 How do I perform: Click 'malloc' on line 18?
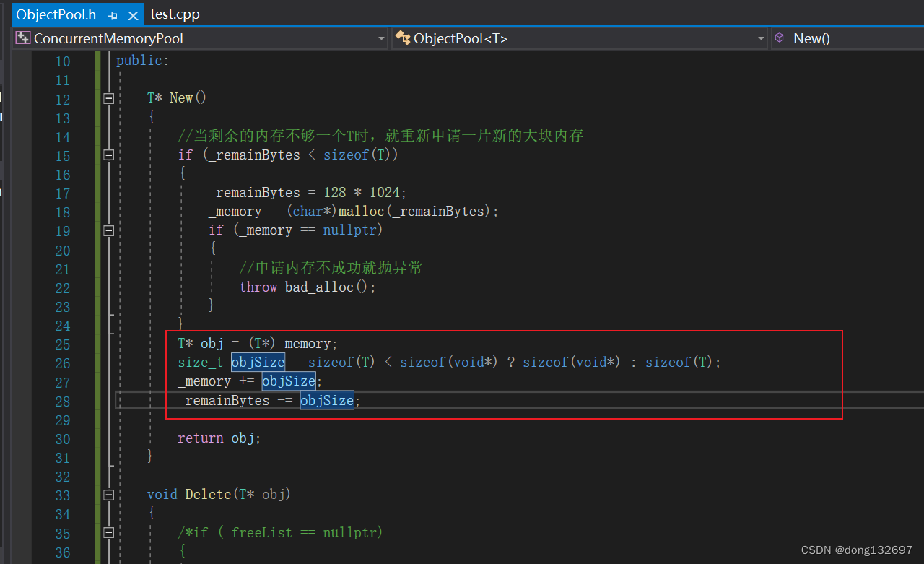pos(361,212)
